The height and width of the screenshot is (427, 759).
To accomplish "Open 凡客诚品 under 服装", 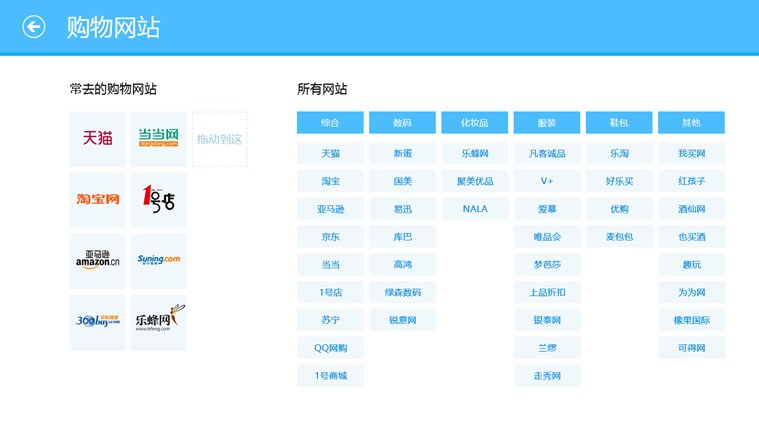I will [x=547, y=153].
